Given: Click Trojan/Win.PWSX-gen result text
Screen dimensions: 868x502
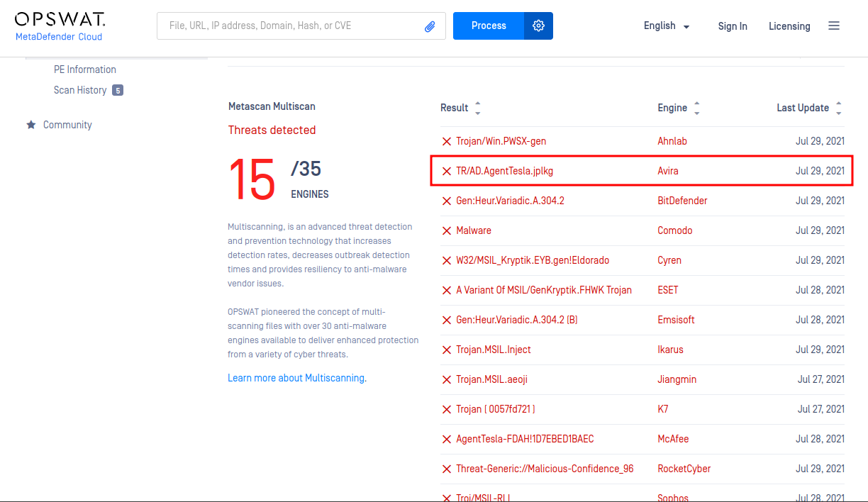Looking at the screenshot, I should 501,141.
